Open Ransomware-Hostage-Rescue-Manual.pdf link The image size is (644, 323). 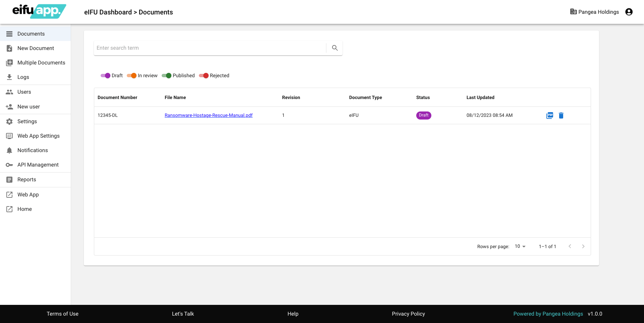208,115
